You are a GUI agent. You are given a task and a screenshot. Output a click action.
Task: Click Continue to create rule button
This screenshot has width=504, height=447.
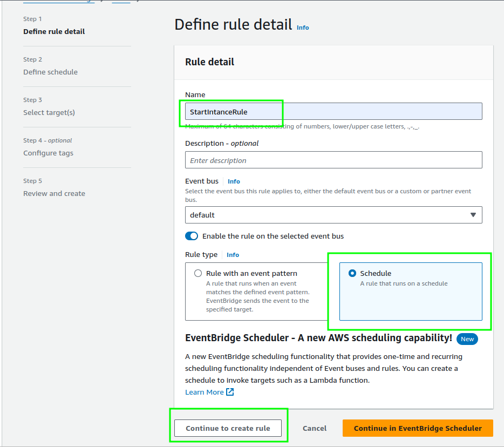(x=228, y=428)
